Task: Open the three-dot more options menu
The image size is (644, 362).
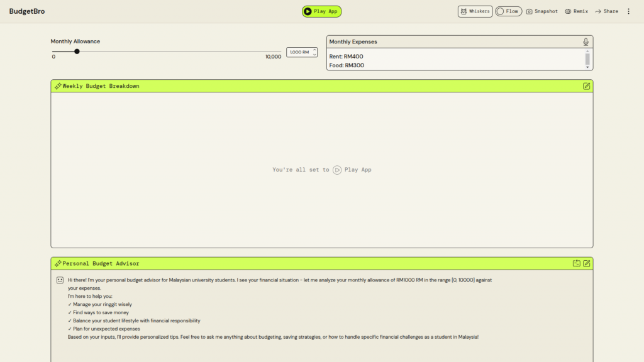Action: point(628,11)
